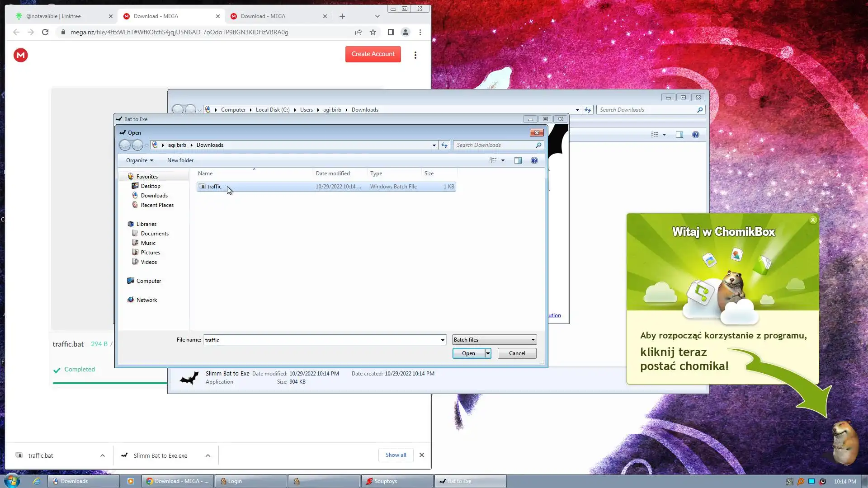
Task: Click the ChomikBox hamster character
Action: click(x=844, y=443)
